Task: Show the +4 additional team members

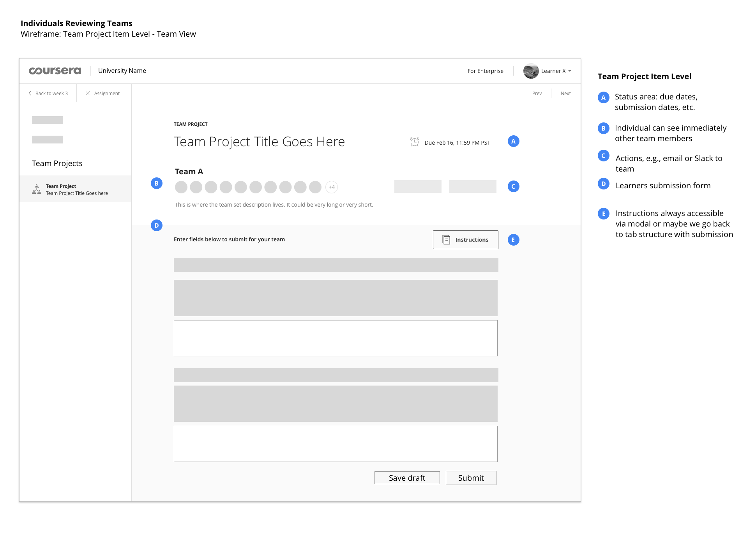Action: [331, 187]
